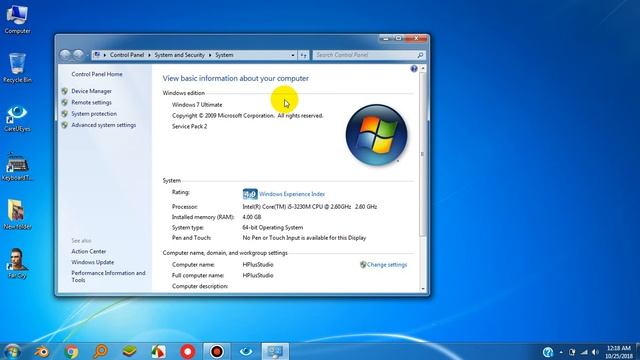Click Change settings for computer name
Image resolution: width=640 pixels, height=360 pixels.
(x=387, y=264)
